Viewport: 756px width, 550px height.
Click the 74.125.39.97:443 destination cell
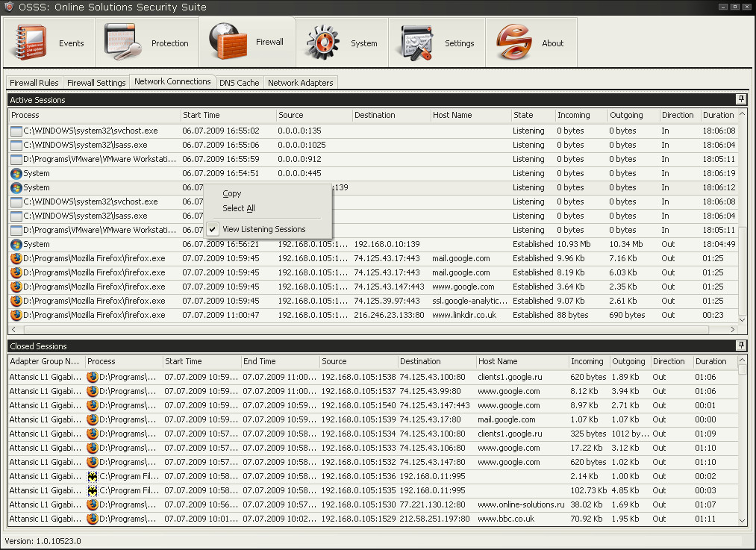(x=387, y=301)
